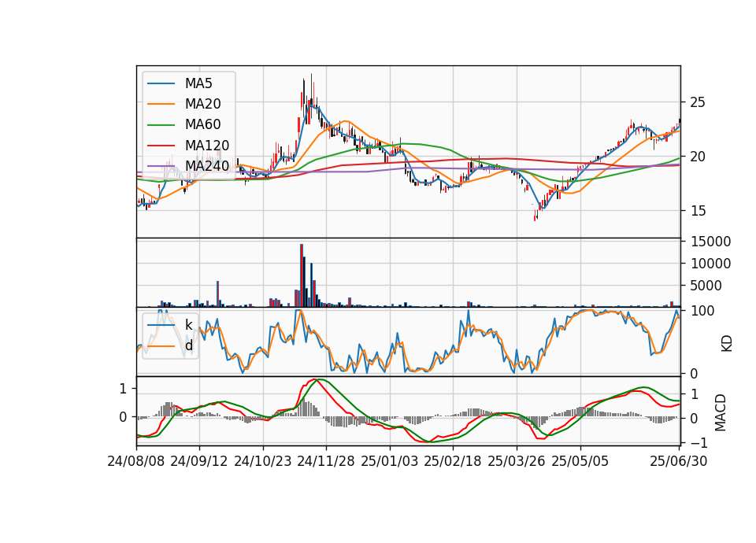
Task: Click the MACD axis label
Action: coord(721,412)
